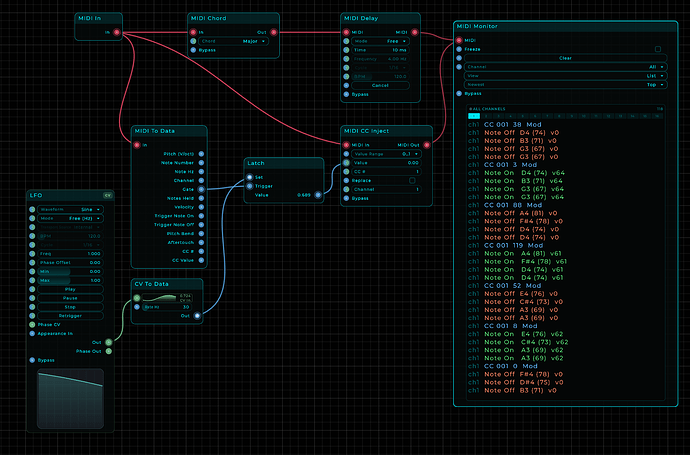Image resolution: width=690 pixels, height=455 pixels.
Task: Click the Velocity output port
Action: [201, 207]
